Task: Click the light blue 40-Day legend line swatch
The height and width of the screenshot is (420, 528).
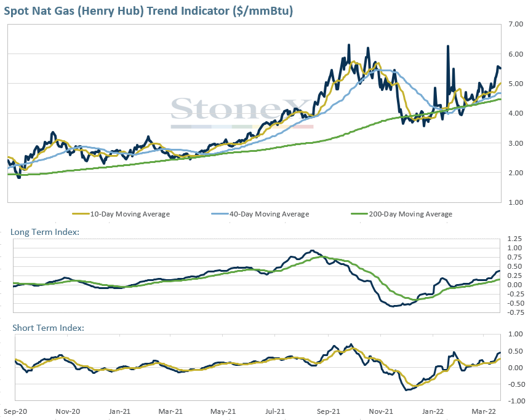Action: point(220,214)
